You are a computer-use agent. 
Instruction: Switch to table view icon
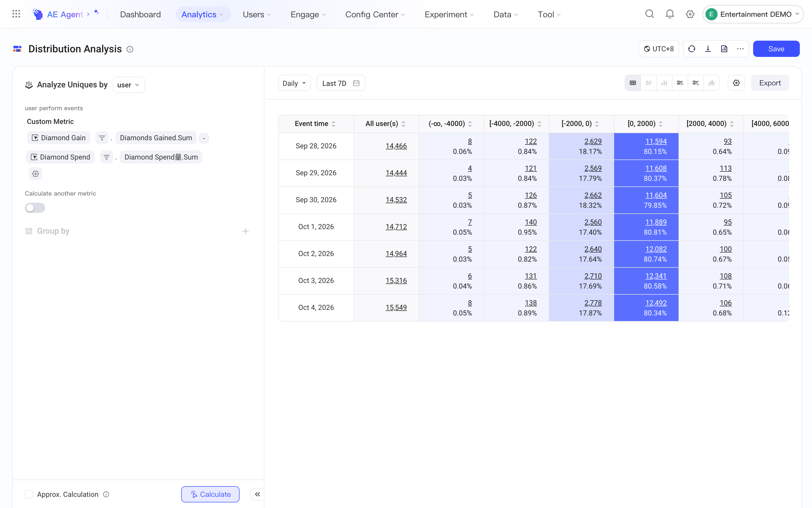pyautogui.click(x=633, y=83)
